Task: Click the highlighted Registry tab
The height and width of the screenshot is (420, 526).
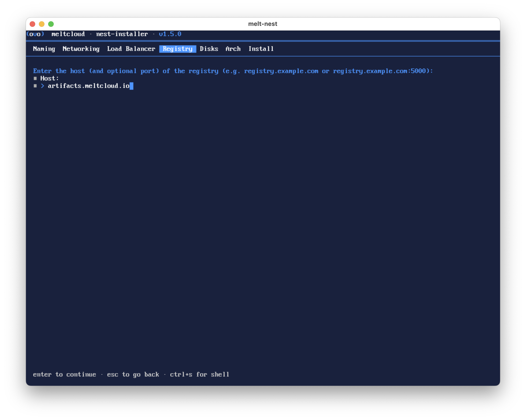Action: click(x=178, y=49)
